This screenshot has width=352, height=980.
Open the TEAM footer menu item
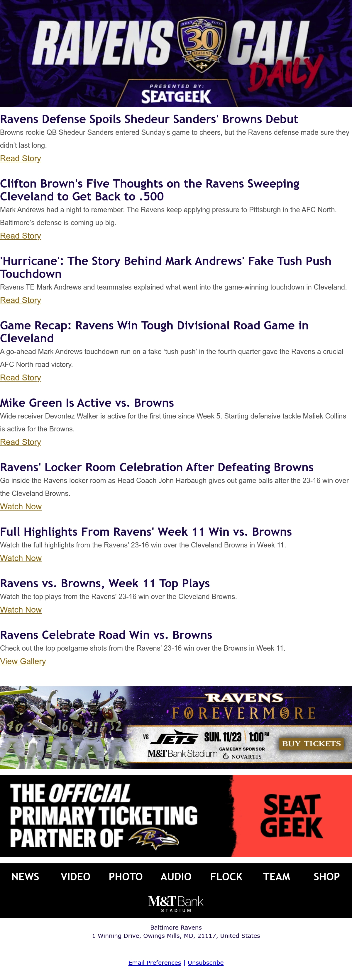point(277,877)
